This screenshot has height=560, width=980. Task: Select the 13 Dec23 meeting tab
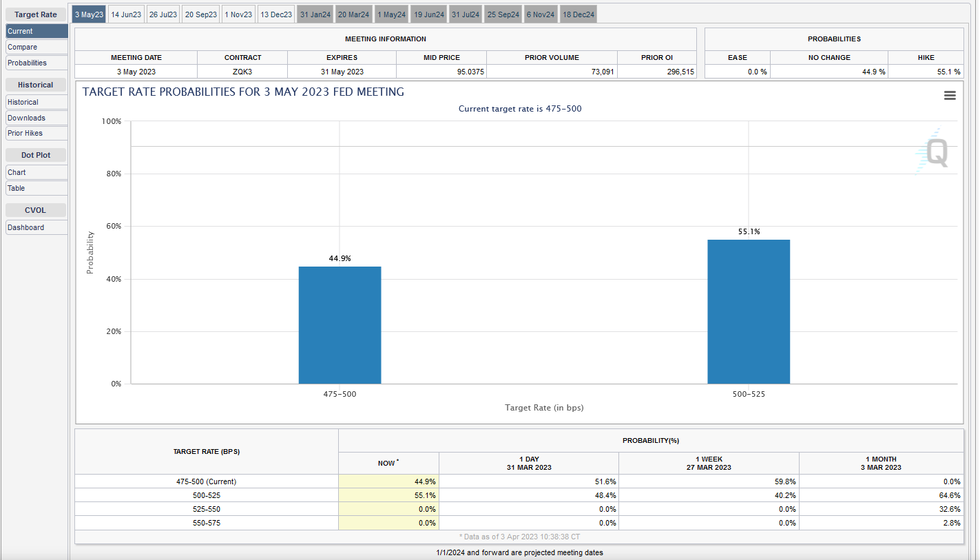[276, 14]
